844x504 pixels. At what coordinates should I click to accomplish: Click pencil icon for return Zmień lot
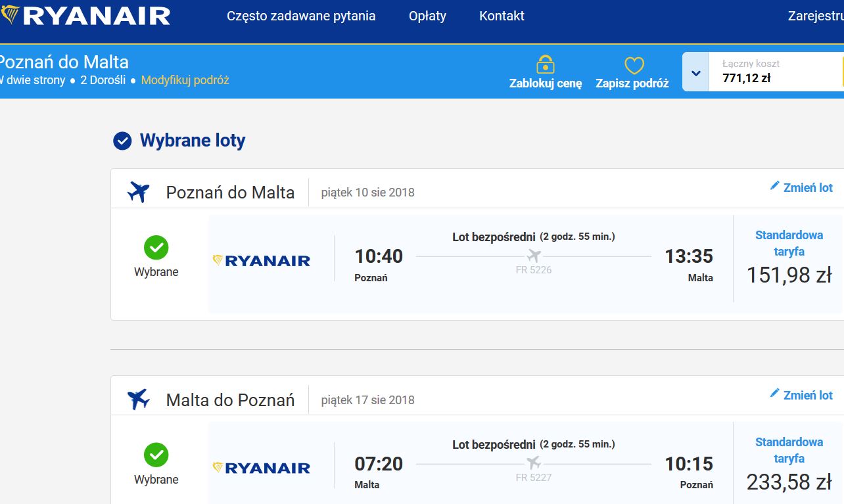(775, 394)
